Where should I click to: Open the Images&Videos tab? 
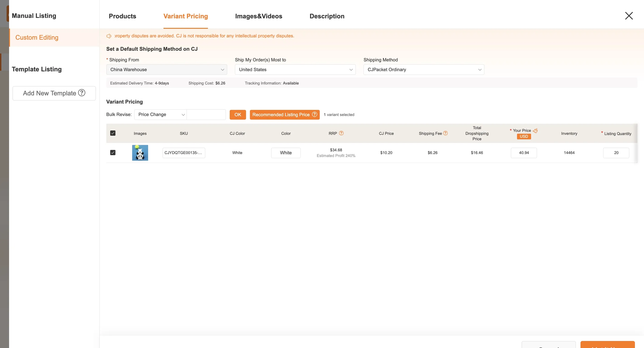259,16
